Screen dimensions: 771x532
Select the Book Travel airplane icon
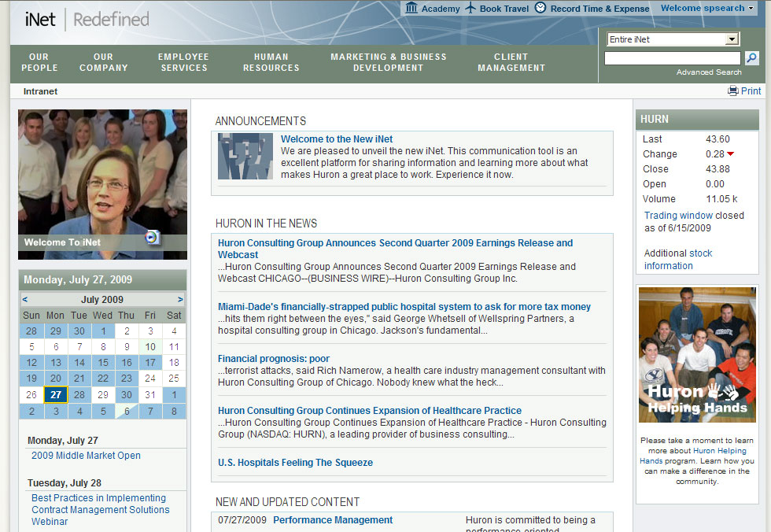(470, 8)
